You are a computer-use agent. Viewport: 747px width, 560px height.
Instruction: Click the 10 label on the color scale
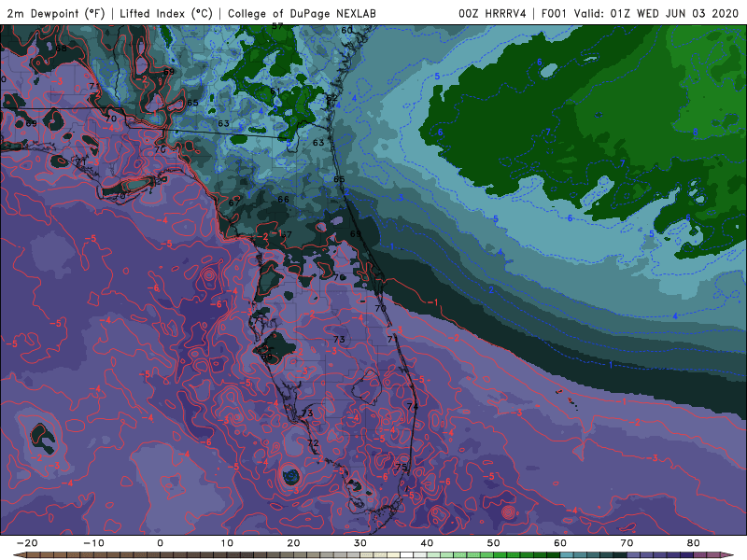(227, 543)
